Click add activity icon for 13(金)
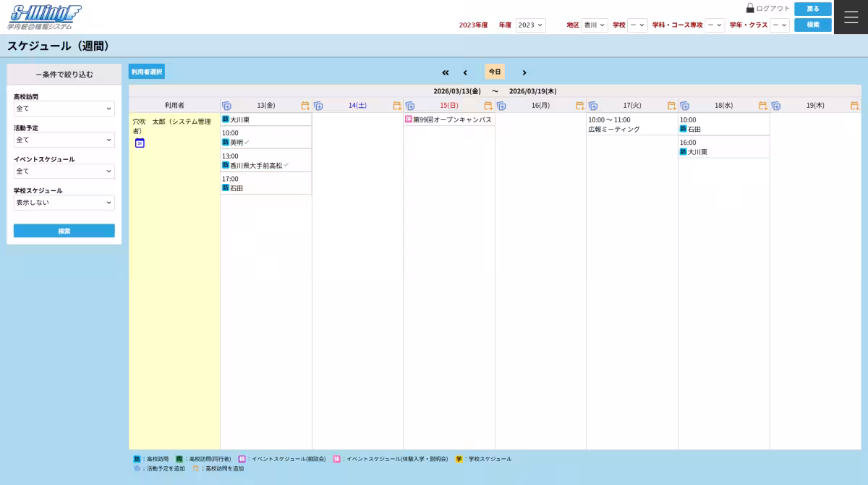The image size is (868, 485). click(x=226, y=106)
